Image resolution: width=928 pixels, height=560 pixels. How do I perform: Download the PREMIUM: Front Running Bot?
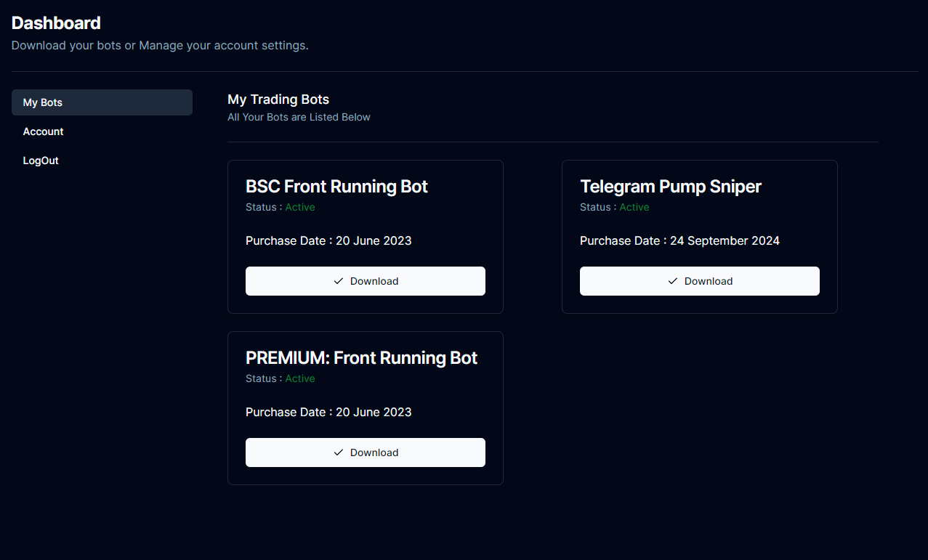pyautogui.click(x=366, y=453)
